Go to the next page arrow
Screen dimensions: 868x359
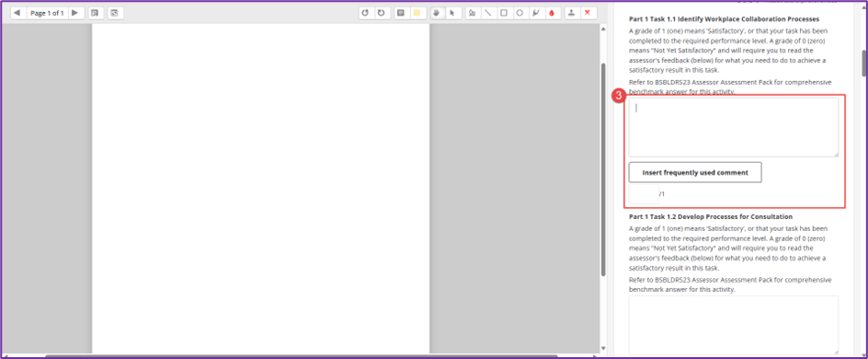click(x=76, y=13)
